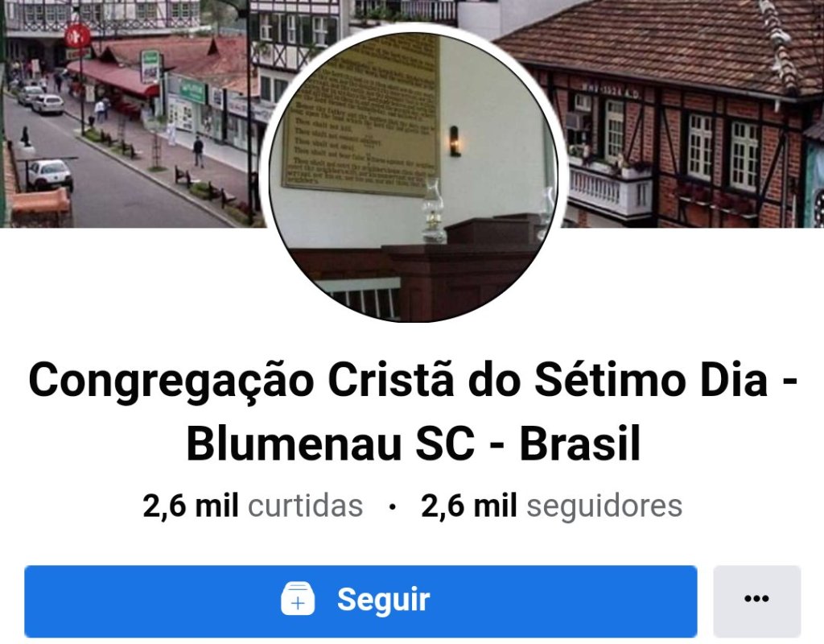
Task: Open the three-dot more options menu
Action: tap(756, 601)
